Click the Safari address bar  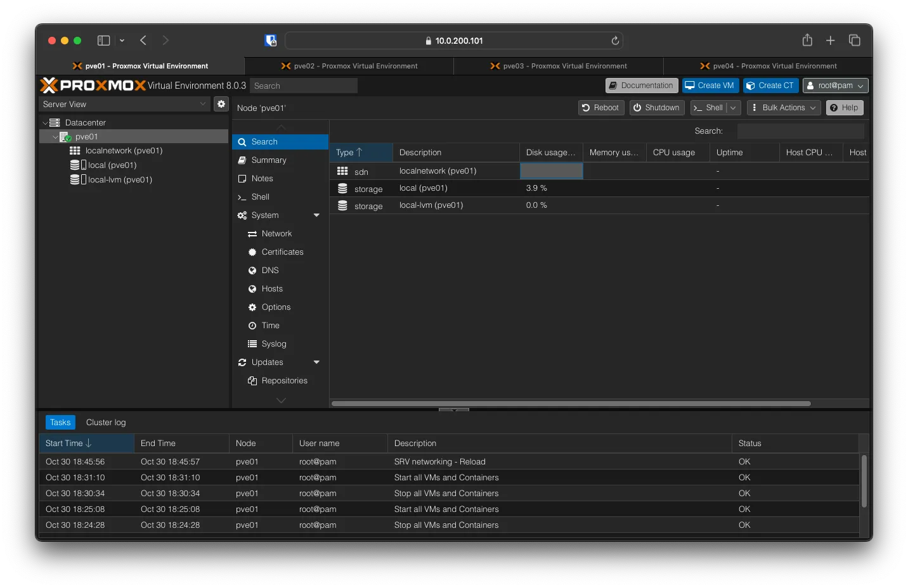pyautogui.click(x=454, y=41)
